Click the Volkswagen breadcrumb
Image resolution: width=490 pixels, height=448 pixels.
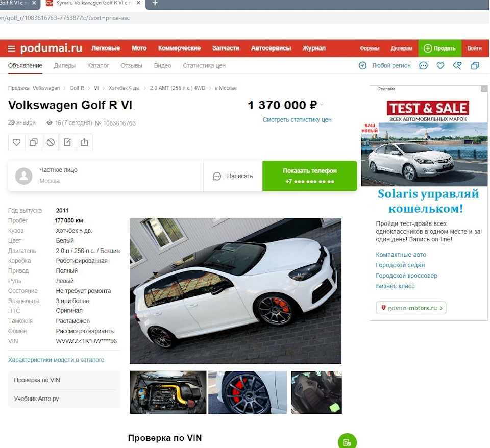(46, 88)
